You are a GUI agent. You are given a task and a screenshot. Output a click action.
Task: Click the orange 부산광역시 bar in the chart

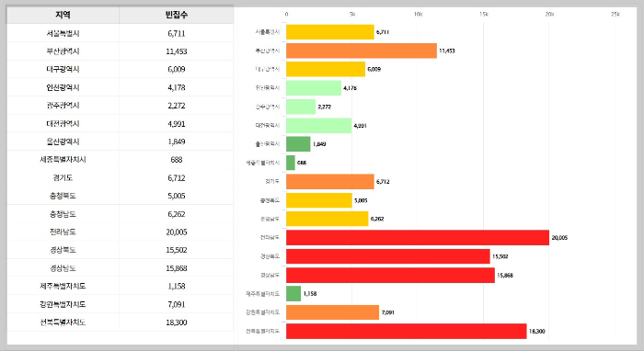click(362, 51)
